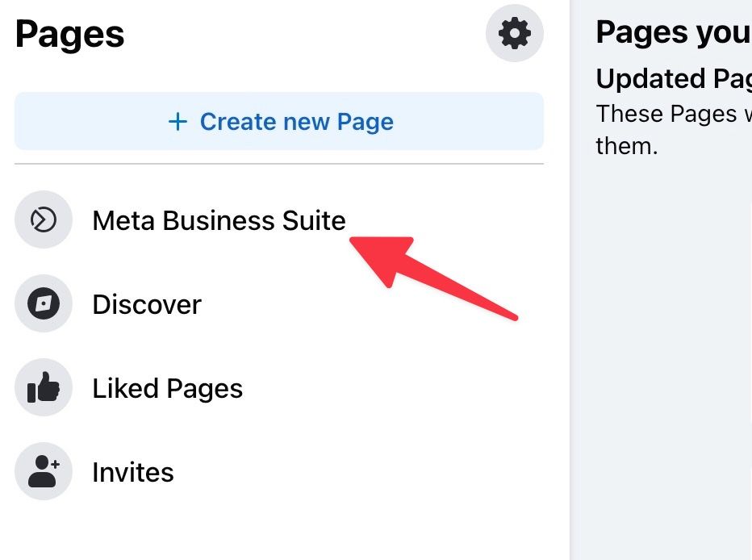752x560 pixels.
Task: Go to the Discover section
Action: tap(147, 304)
